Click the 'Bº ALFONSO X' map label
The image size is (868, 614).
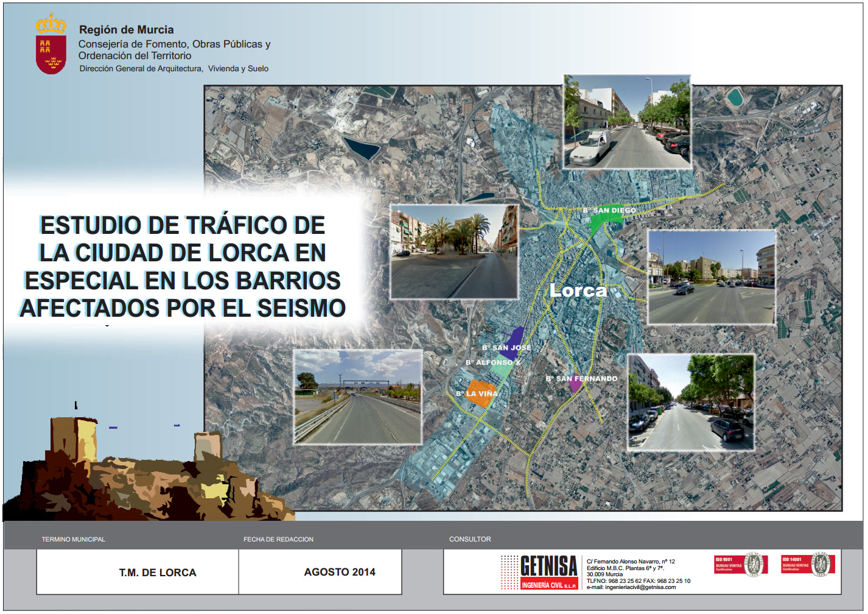pyautogui.click(x=493, y=362)
